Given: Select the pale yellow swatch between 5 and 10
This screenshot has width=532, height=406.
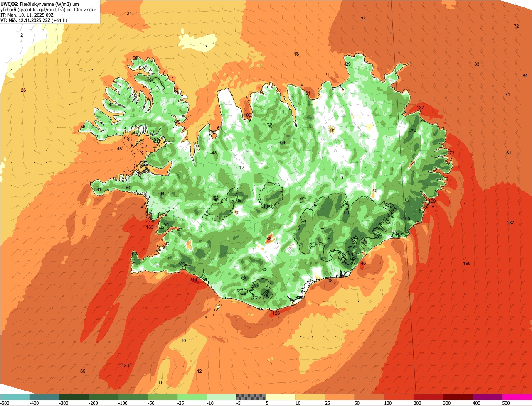Looking at the screenshot, I should tap(281, 397).
